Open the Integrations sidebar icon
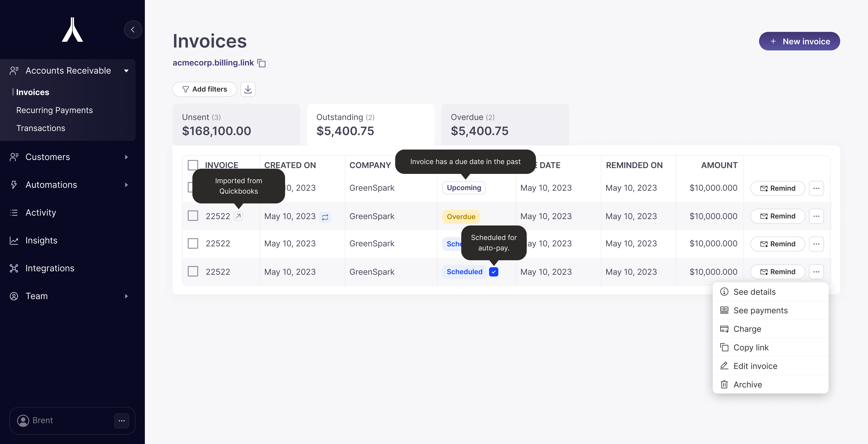The image size is (868, 444). click(x=14, y=268)
